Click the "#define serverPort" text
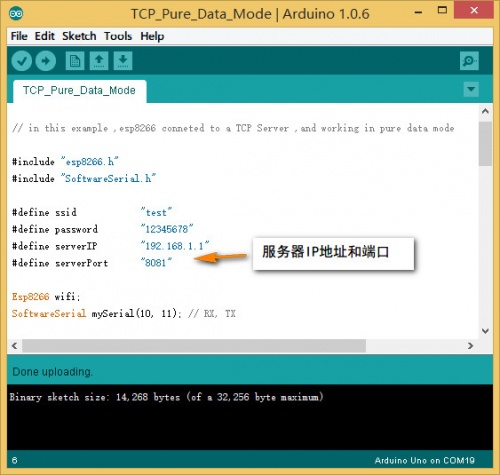500x475 pixels. pos(60,263)
